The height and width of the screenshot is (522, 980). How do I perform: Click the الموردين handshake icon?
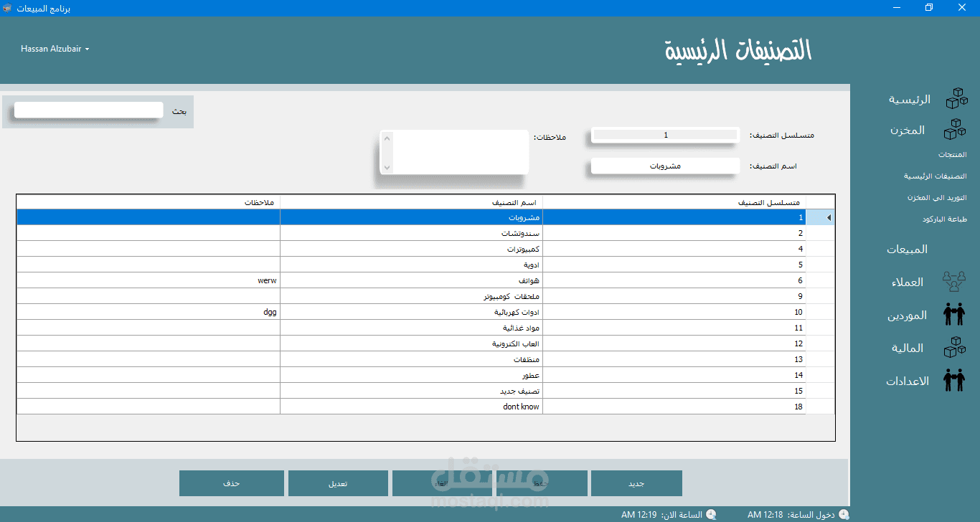(x=953, y=314)
